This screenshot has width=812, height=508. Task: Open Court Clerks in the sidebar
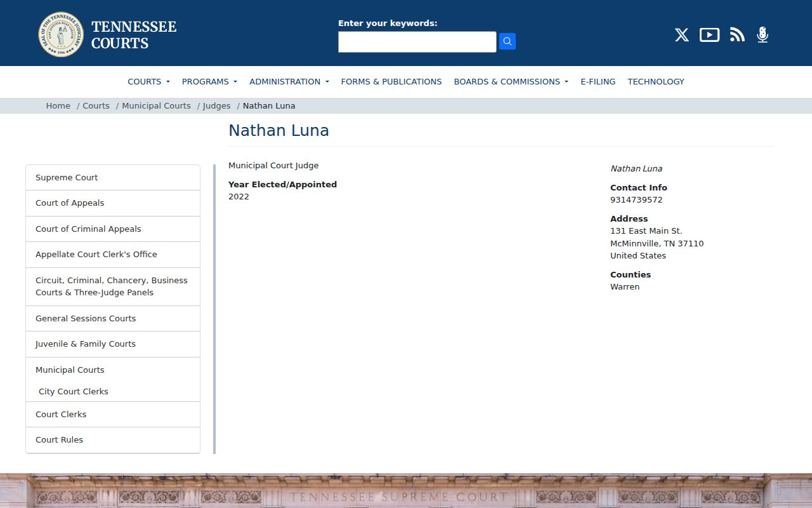click(x=113, y=415)
